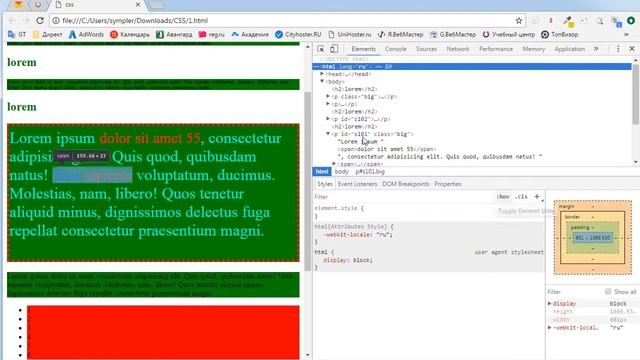Toggle element state with :hov button
Viewport: 640px width, 360px height.
(503, 197)
